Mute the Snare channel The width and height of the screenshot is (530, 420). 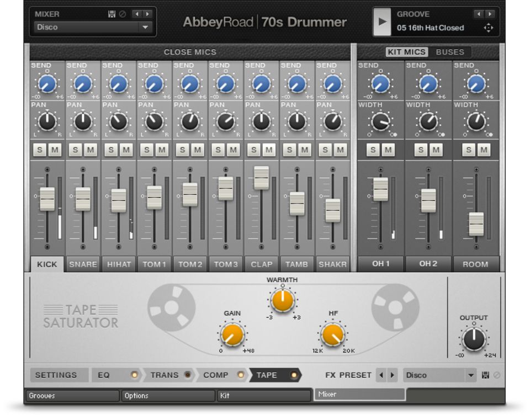(x=91, y=150)
